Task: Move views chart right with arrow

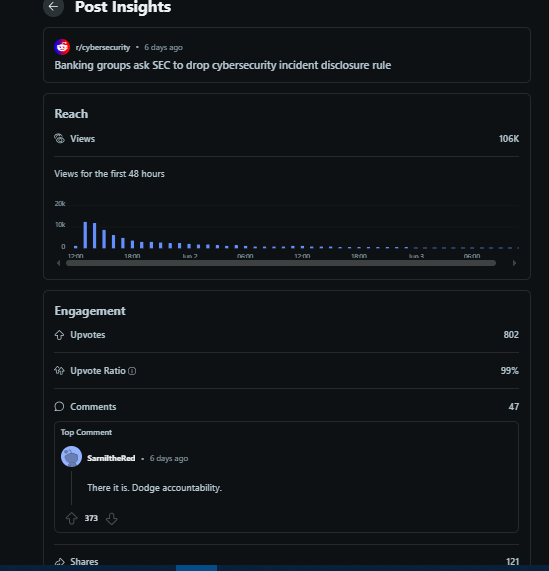Action: coord(514,263)
